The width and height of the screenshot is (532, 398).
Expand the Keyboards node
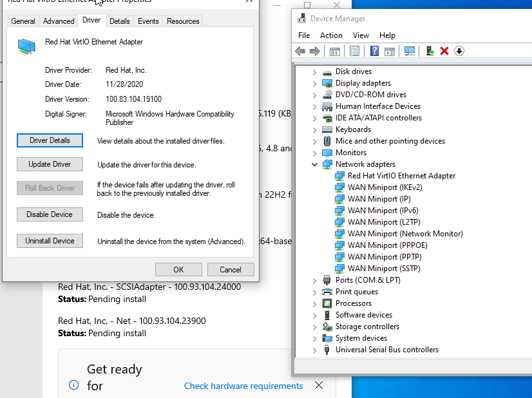314,130
